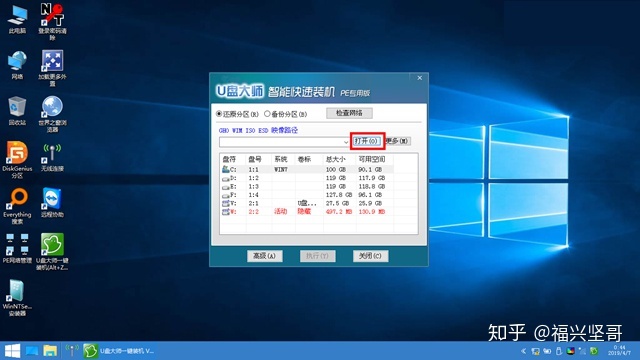Click the 活动 status cell
The width and height of the screenshot is (640, 360).
click(281, 211)
